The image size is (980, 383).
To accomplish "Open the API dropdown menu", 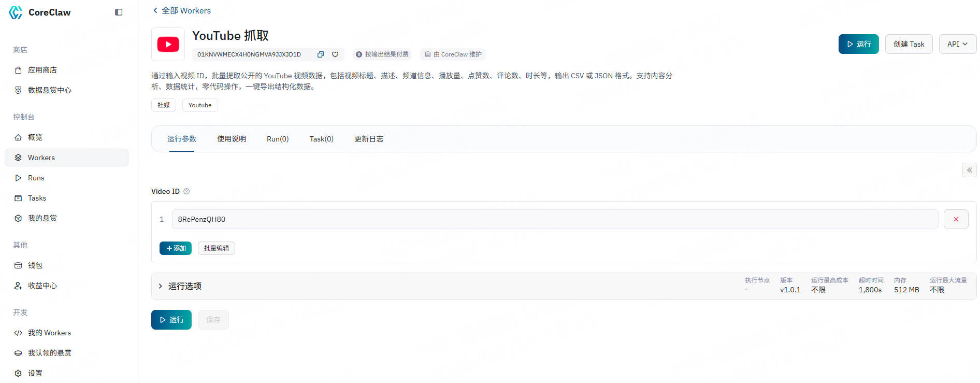I will pos(957,44).
